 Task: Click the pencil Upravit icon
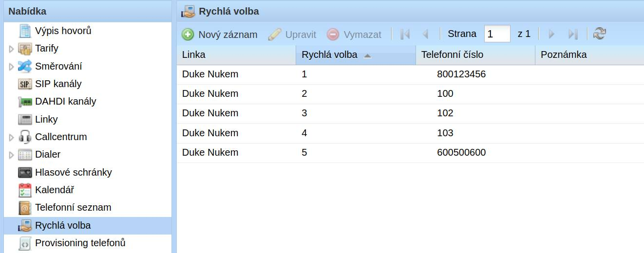point(275,35)
